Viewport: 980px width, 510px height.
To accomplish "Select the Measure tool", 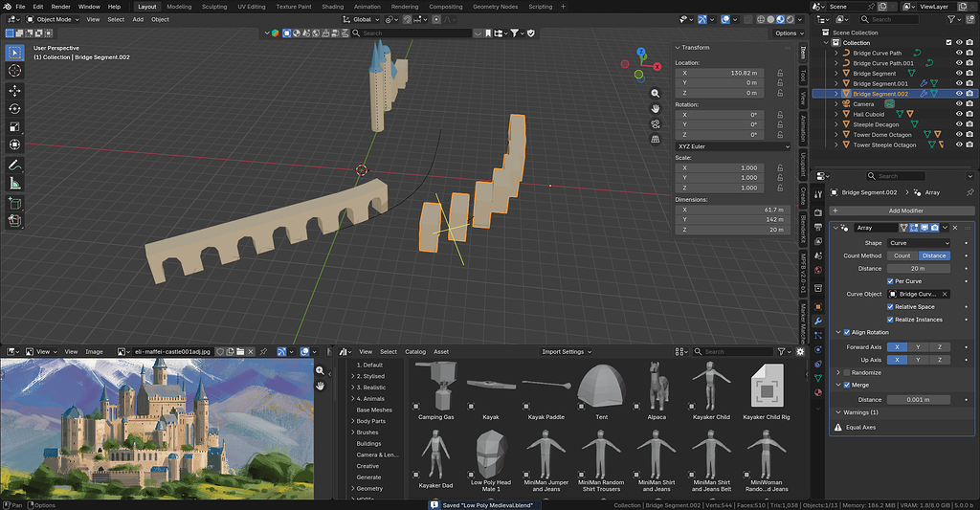I will coord(14,183).
